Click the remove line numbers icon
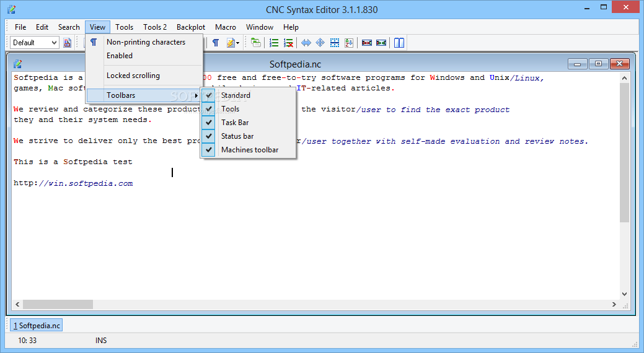This screenshot has width=644, height=353. tap(288, 43)
